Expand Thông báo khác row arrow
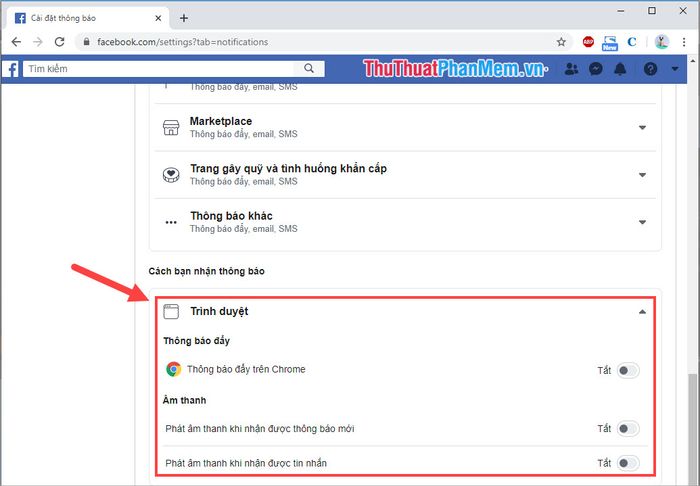Image resolution: width=700 pixels, height=486 pixels. (x=642, y=222)
